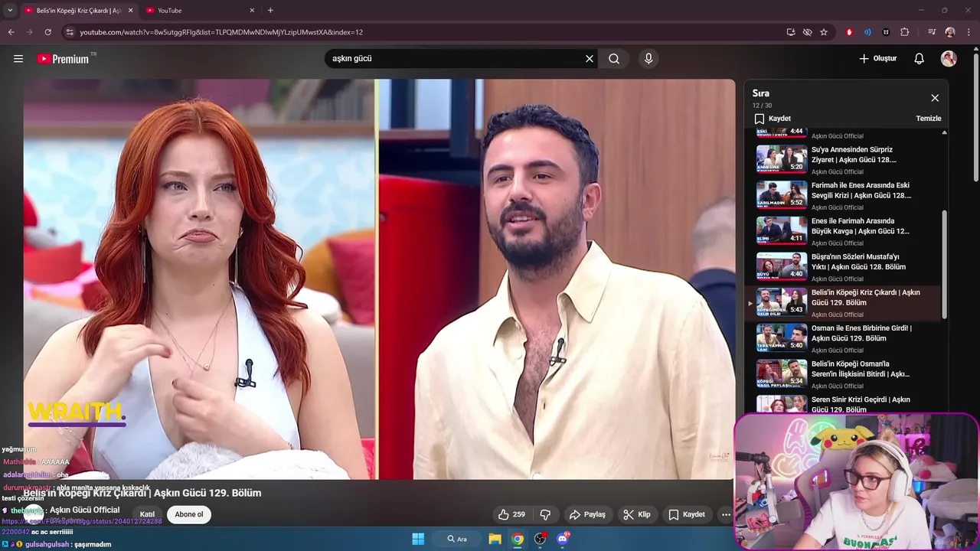Select the current Belis'in Köpeği Kriz Çıkardı item
The width and height of the screenshot is (980, 551).
[844, 302]
